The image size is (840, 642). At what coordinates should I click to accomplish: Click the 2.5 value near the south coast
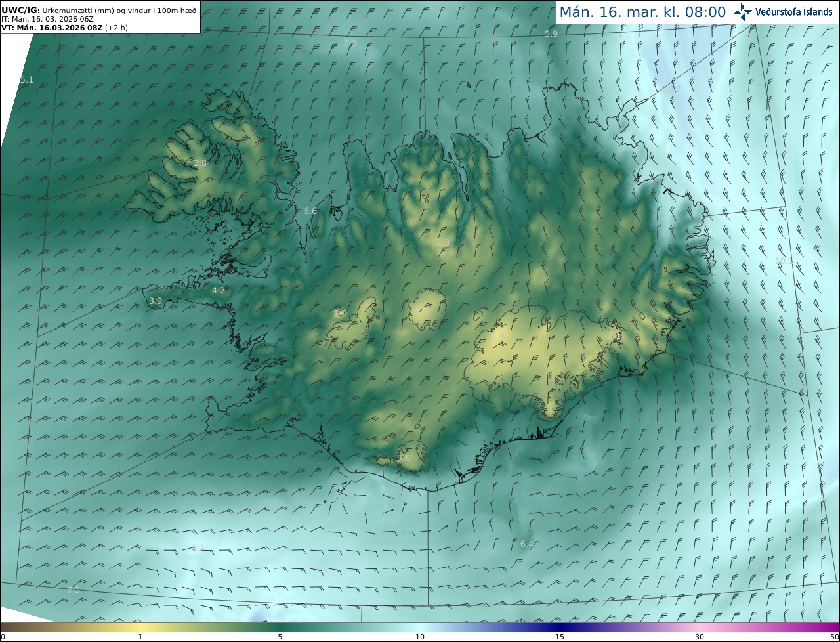pos(404,459)
